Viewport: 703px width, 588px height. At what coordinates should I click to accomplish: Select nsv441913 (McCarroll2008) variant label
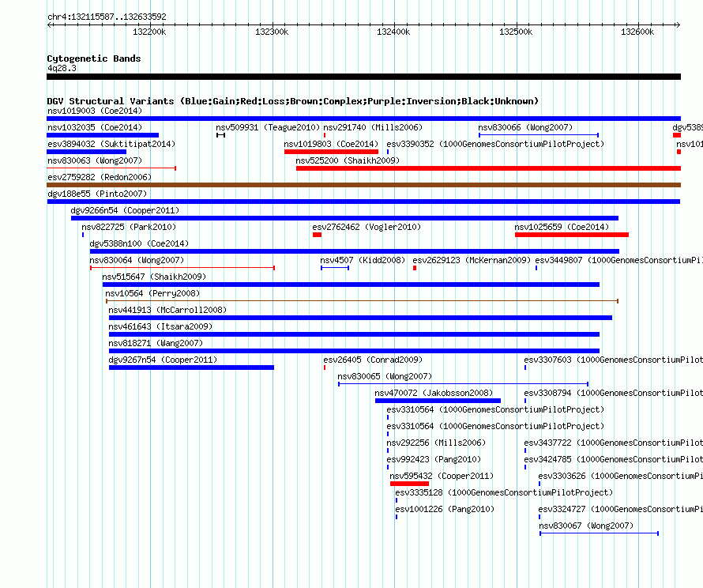[167, 310]
